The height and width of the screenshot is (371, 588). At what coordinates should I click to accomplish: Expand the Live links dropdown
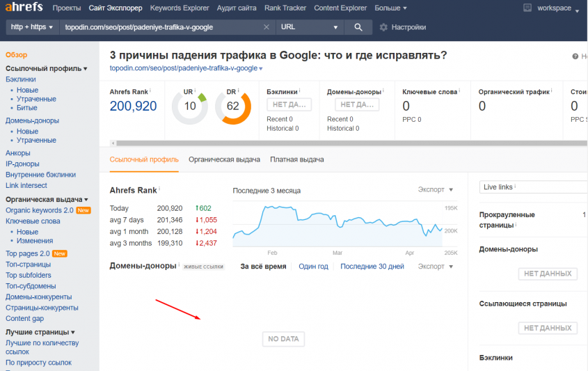tap(532, 187)
